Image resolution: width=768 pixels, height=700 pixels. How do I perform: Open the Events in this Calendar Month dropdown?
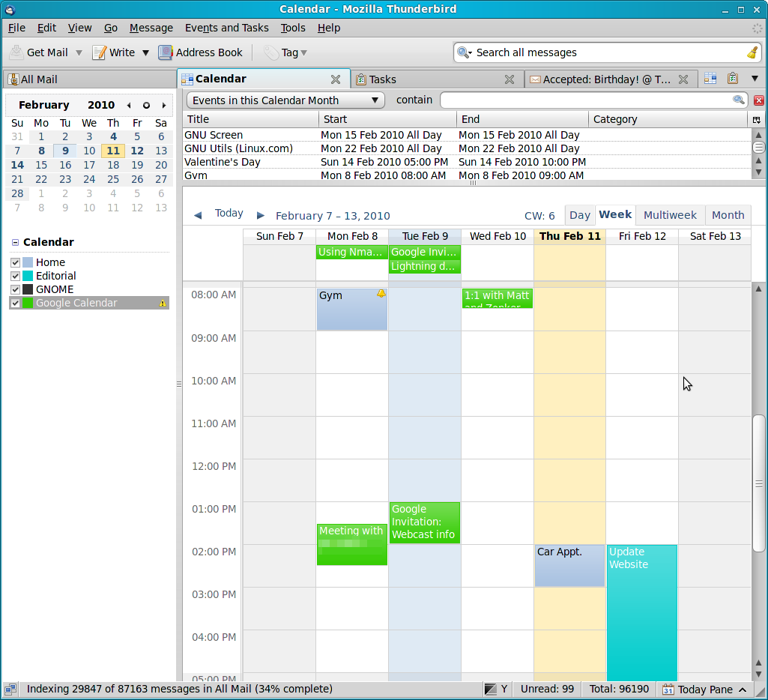click(285, 100)
